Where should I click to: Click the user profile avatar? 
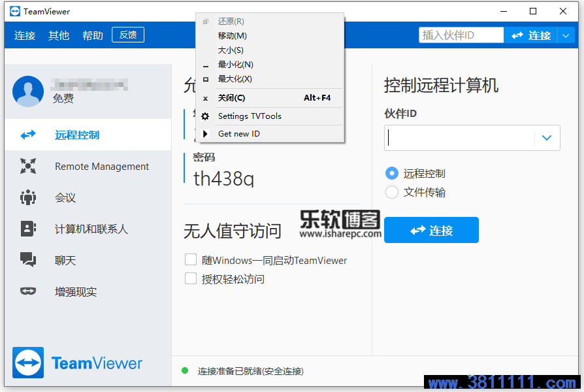click(27, 91)
